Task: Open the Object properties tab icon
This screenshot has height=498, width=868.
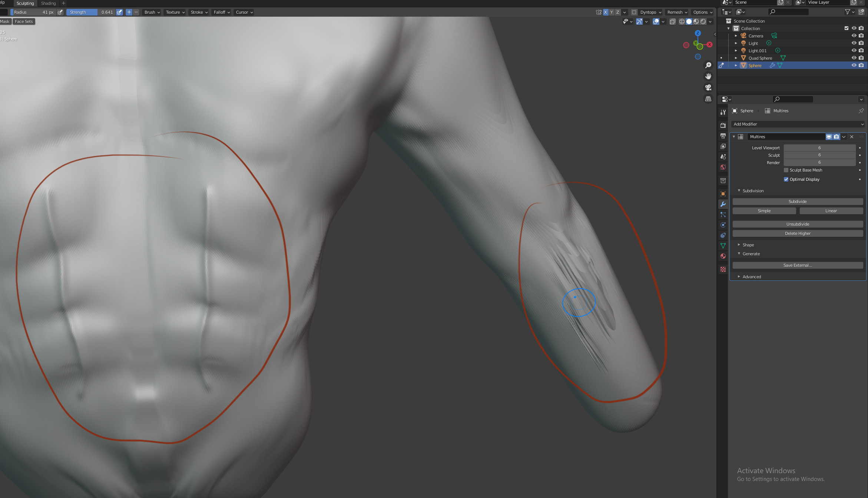Action: (x=723, y=193)
